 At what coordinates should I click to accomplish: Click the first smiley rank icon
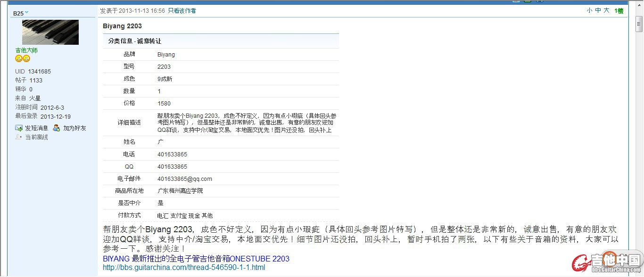[19, 58]
